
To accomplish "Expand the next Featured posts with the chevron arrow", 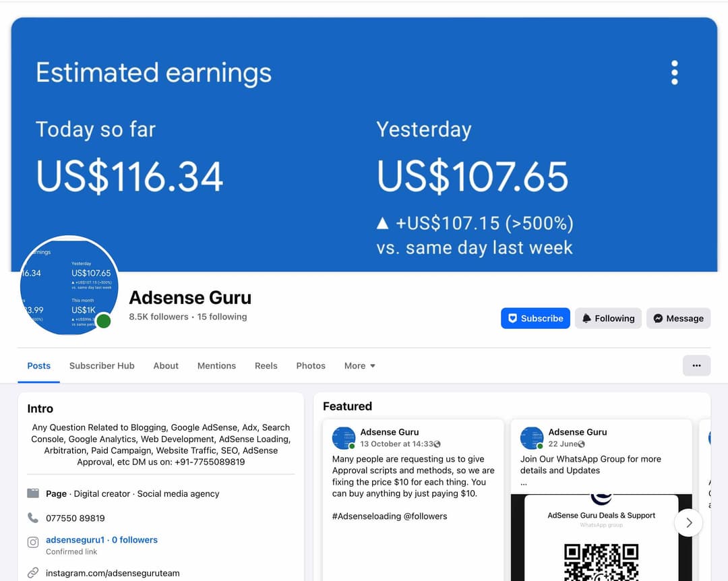I will click(x=688, y=522).
